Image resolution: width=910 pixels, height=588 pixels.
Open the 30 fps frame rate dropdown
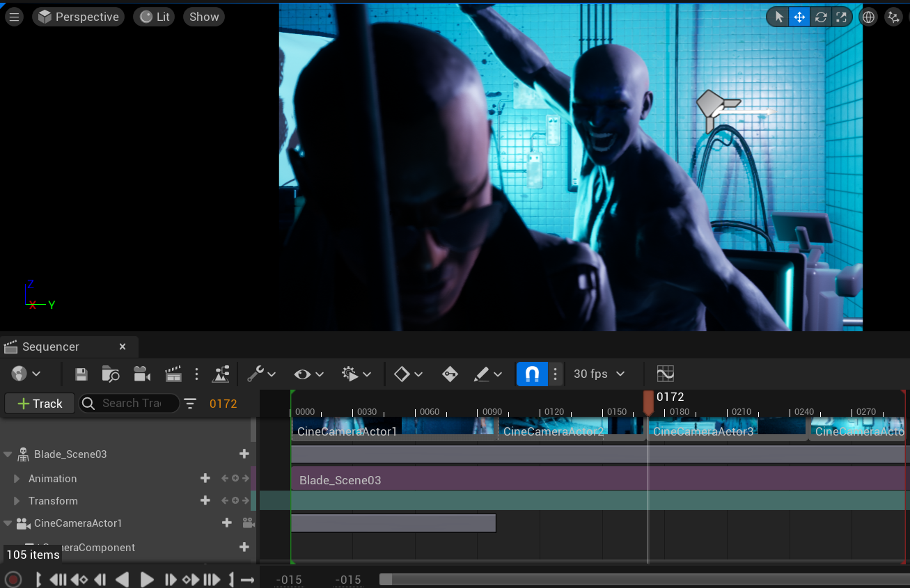point(599,374)
